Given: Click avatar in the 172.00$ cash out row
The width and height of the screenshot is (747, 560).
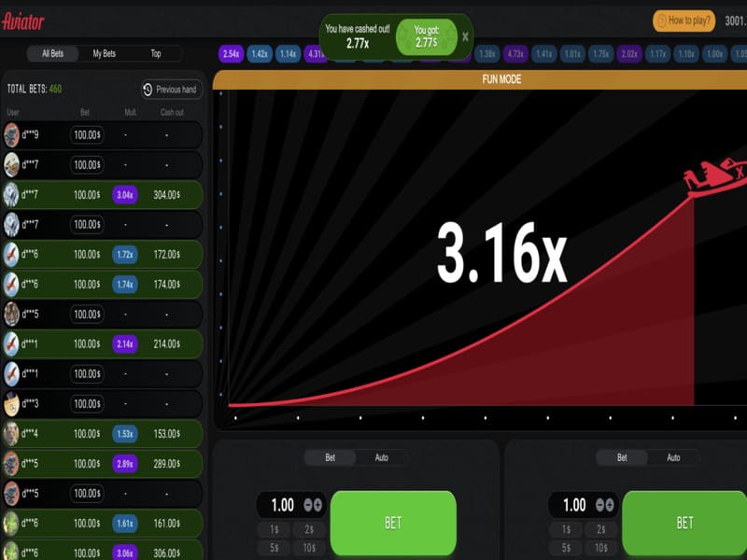Looking at the screenshot, I should [x=11, y=254].
